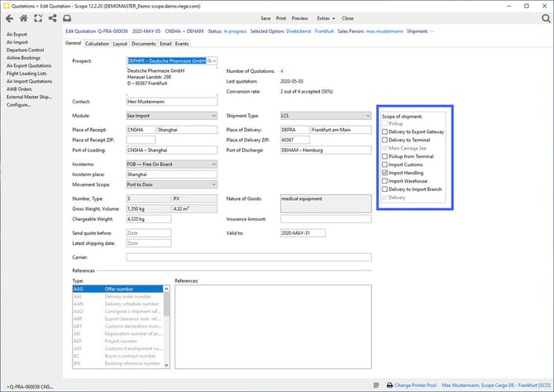Tick the Import Warehouse checkbox
554x392 pixels.
(x=385, y=180)
